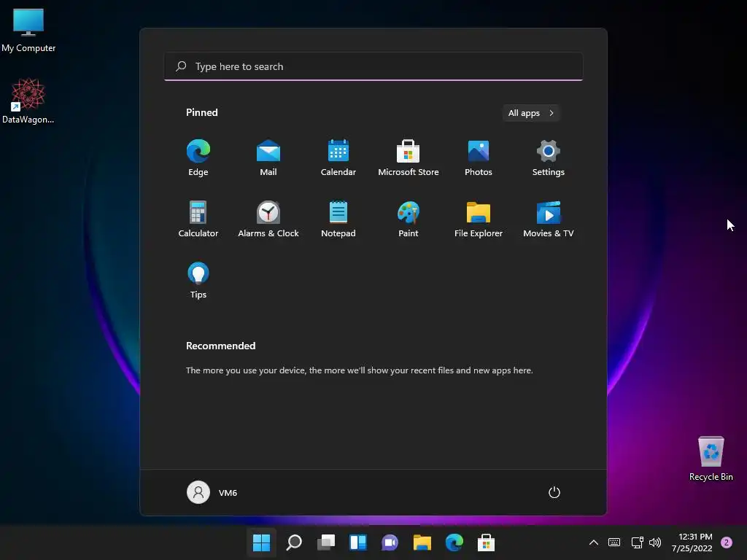Open volume control in system tray
The image size is (747, 560).
655,542
